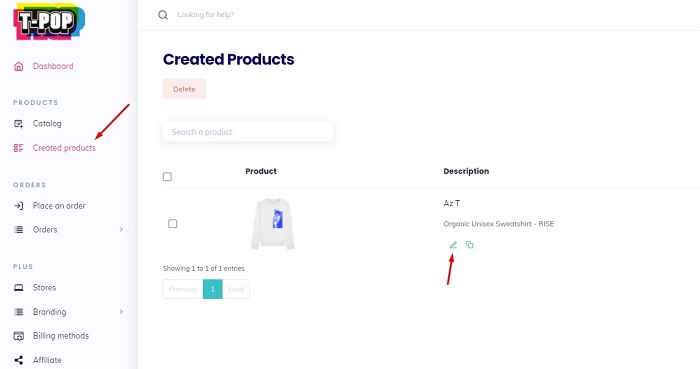Check the box for Az T sweatshirt
The height and width of the screenshot is (369, 700).
(x=172, y=224)
